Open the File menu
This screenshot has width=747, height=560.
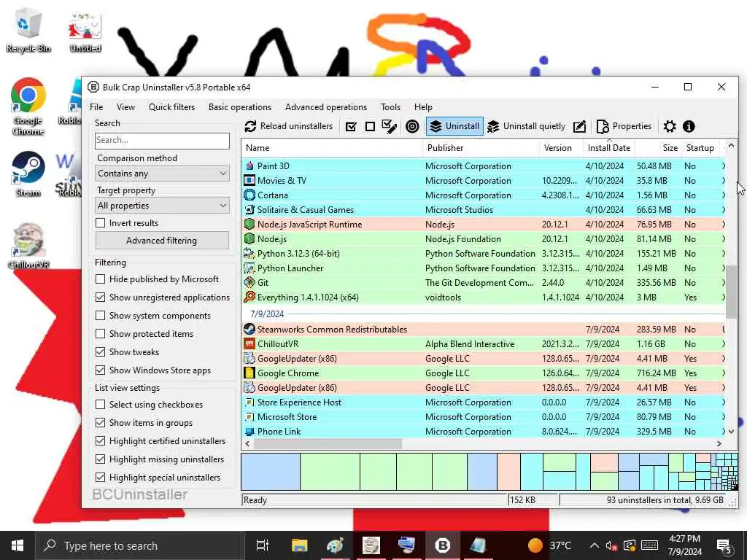pos(96,106)
